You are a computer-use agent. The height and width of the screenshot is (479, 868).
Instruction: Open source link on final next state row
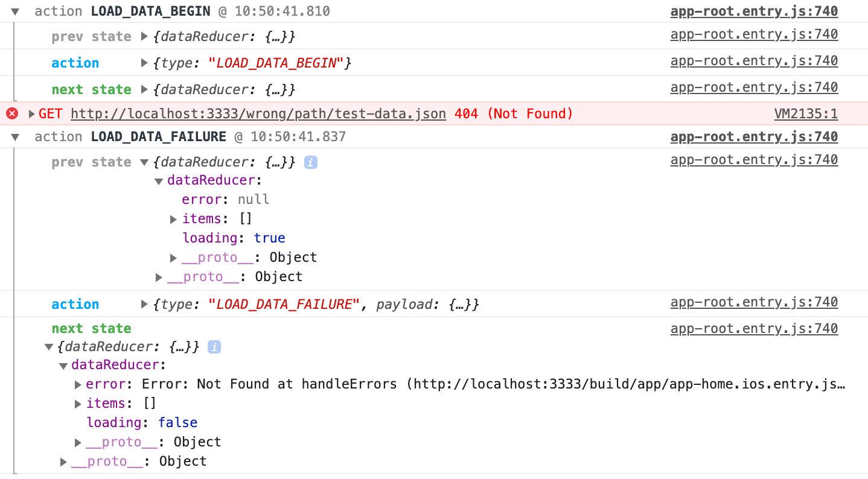(x=754, y=328)
